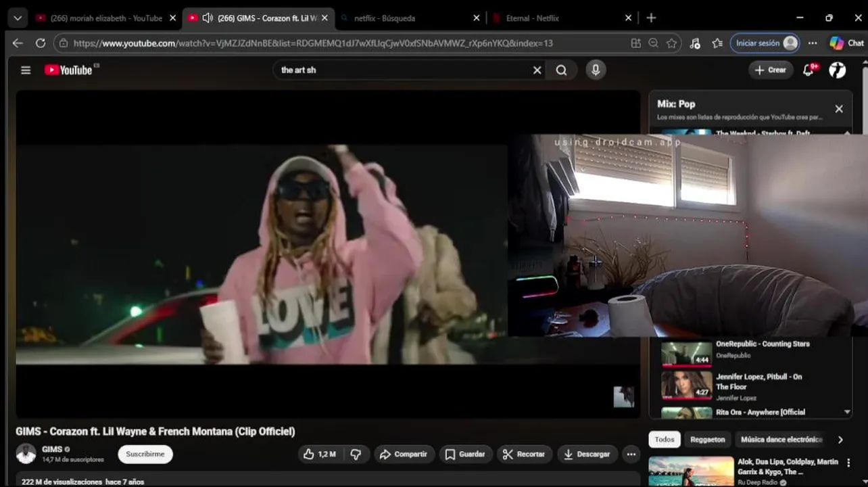Open options for Alok, Dua Lipa video

click(x=848, y=463)
